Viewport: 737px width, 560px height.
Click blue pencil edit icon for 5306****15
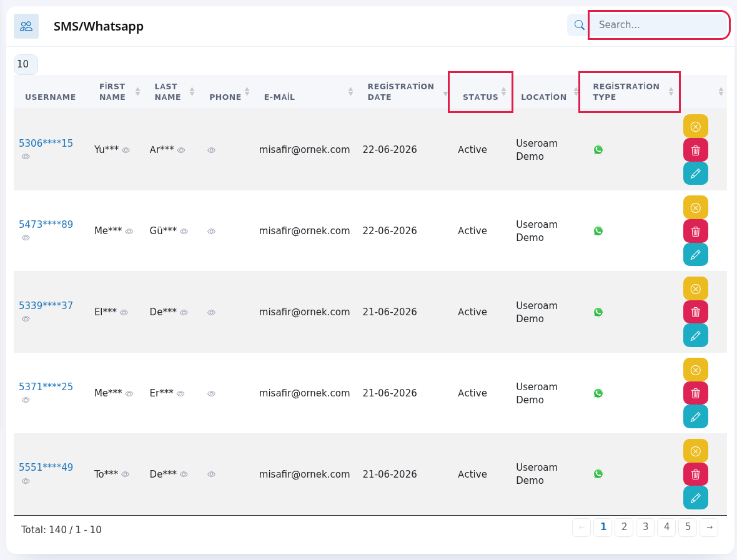coord(696,174)
